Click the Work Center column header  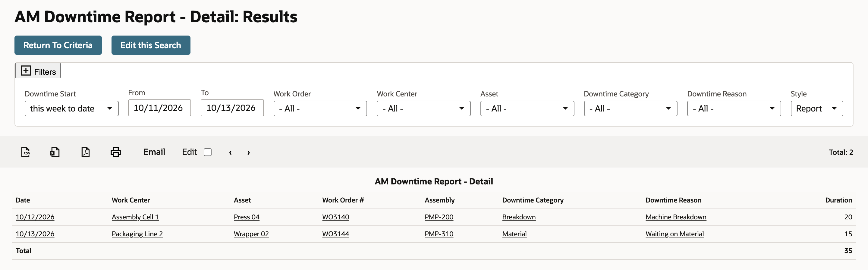tap(131, 200)
